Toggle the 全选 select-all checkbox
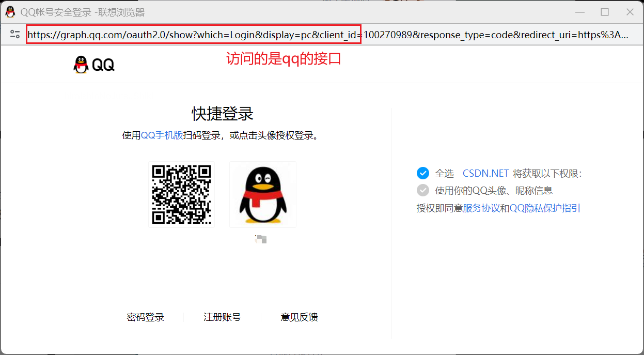Viewport: 644px width, 355px height. pyautogui.click(x=423, y=173)
